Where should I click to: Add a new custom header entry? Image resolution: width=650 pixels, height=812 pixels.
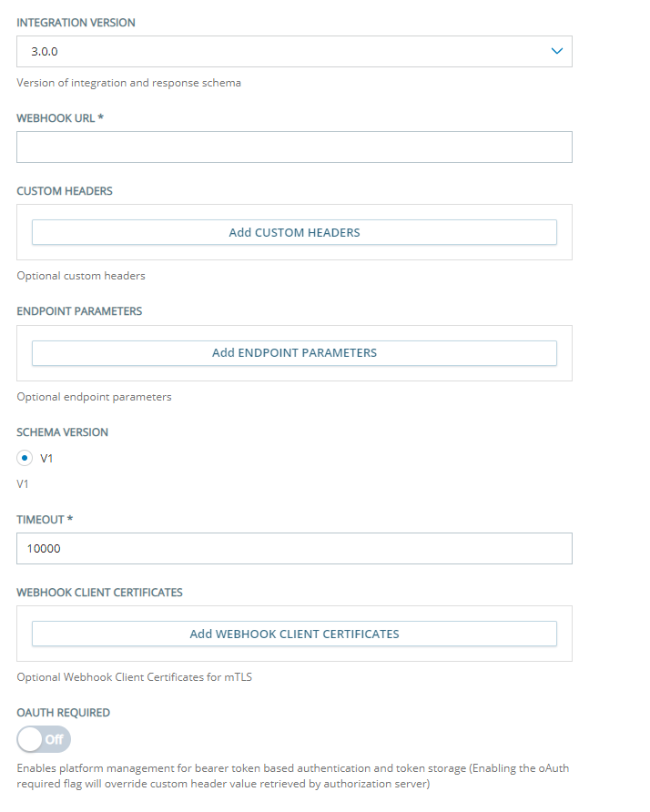coord(293,232)
